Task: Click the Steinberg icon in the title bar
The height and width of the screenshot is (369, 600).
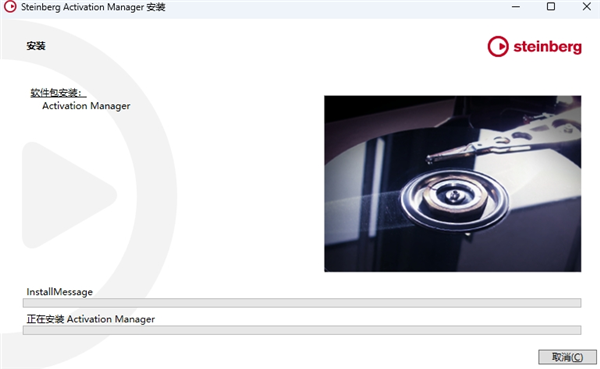Action: (10, 7)
